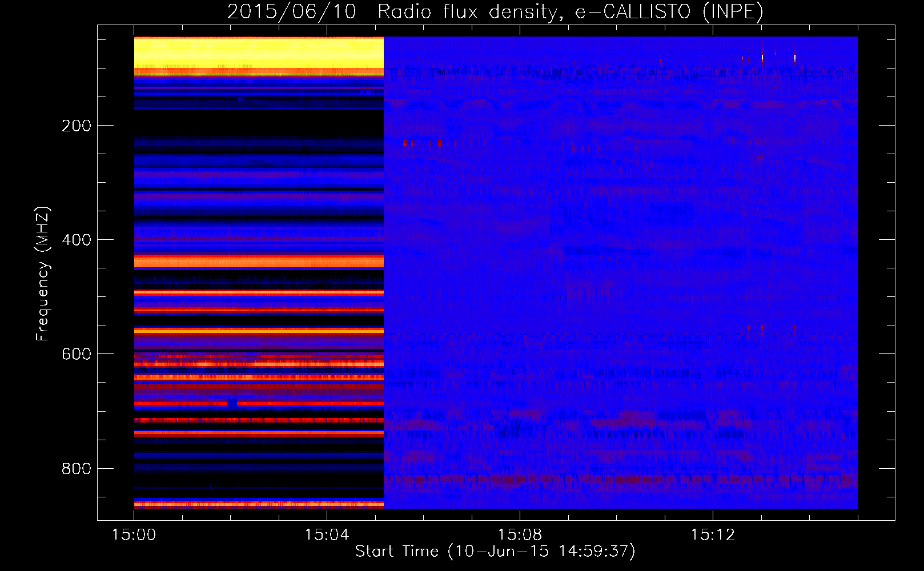Click the '15:12' time tick label
The height and width of the screenshot is (571, 924).
[713, 534]
